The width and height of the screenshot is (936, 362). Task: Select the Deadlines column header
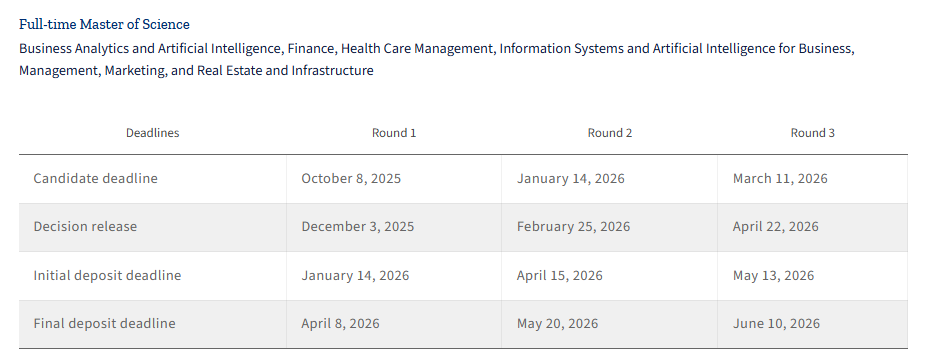point(152,133)
